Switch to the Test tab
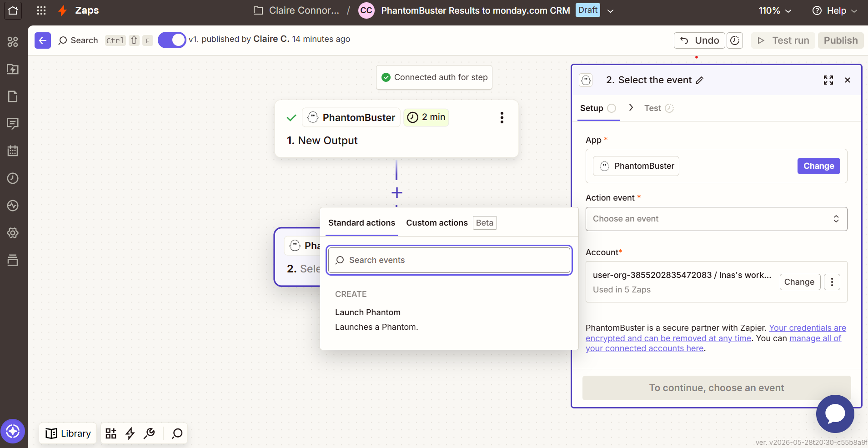The width and height of the screenshot is (868, 448). [658, 108]
